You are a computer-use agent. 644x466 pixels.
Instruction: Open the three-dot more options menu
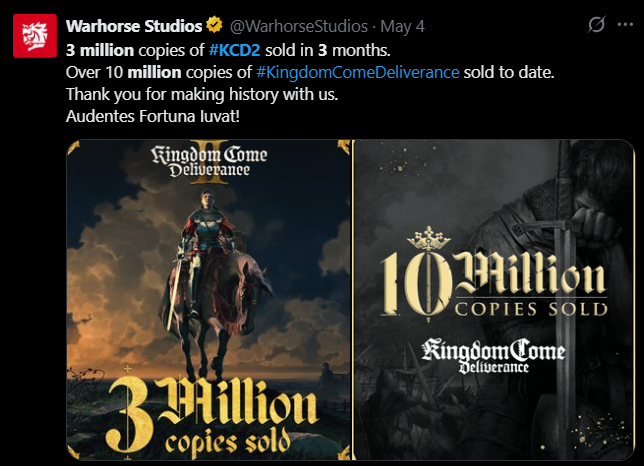tap(625, 25)
